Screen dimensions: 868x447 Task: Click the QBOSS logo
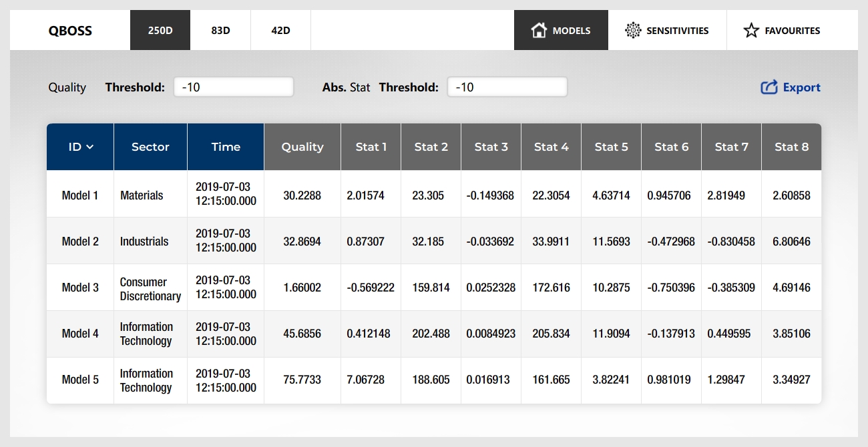click(70, 31)
